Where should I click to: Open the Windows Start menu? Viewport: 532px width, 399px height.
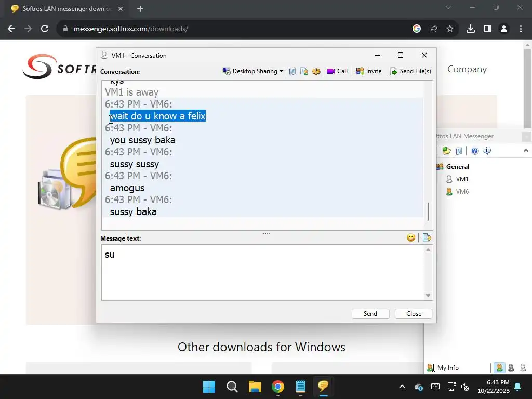click(x=209, y=387)
